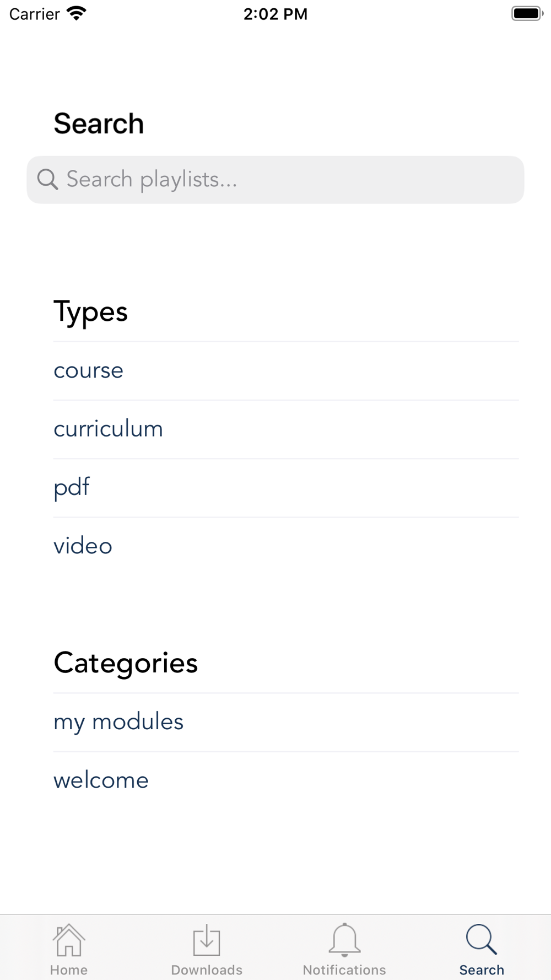Tap the Categories section header
The width and height of the screenshot is (551, 980).
(126, 664)
